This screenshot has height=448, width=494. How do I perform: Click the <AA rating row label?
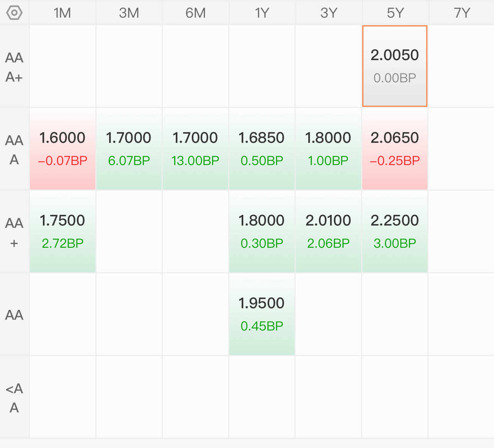coord(14,397)
